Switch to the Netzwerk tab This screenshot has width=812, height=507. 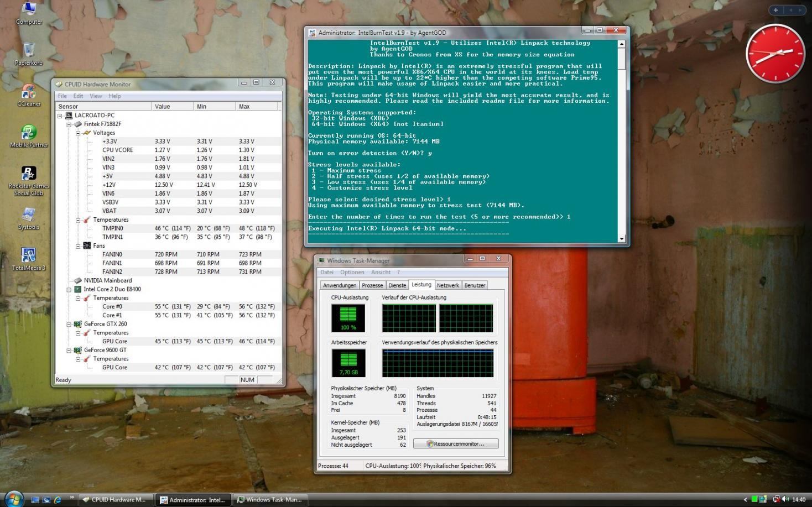(x=447, y=285)
